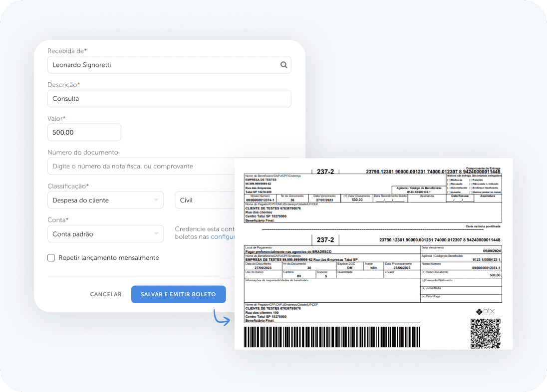Click the Valor field showing 500,00

point(84,133)
